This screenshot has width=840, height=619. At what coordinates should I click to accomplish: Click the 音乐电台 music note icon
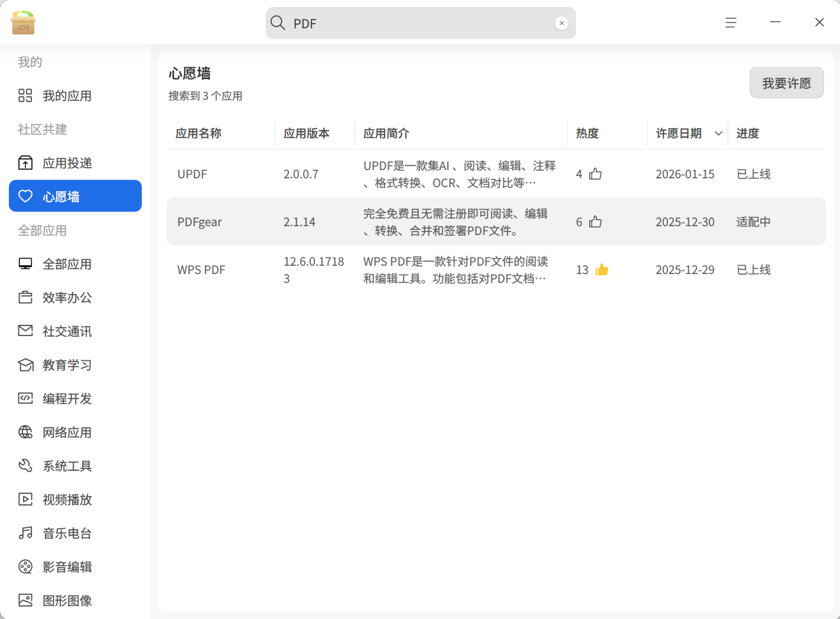click(x=25, y=533)
